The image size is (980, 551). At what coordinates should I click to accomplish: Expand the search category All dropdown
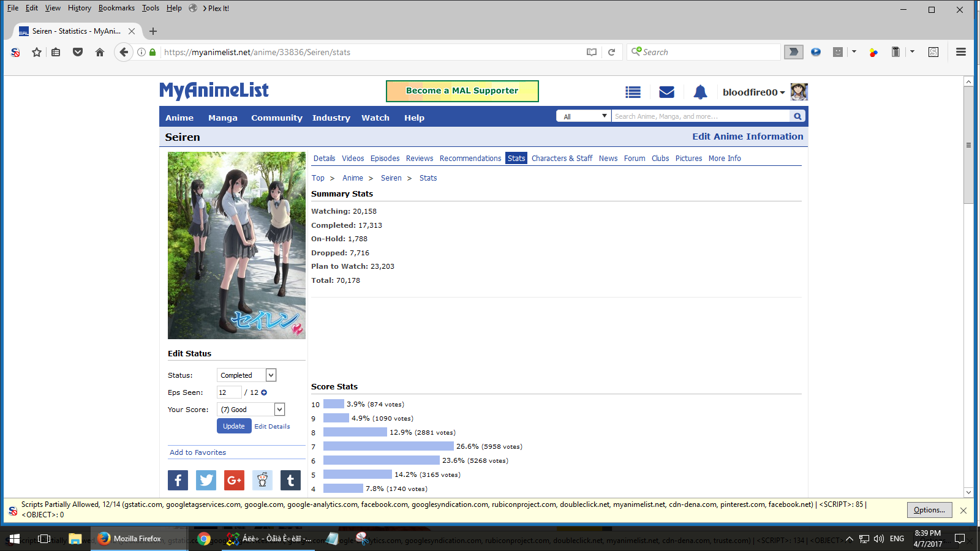pos(584,116)
